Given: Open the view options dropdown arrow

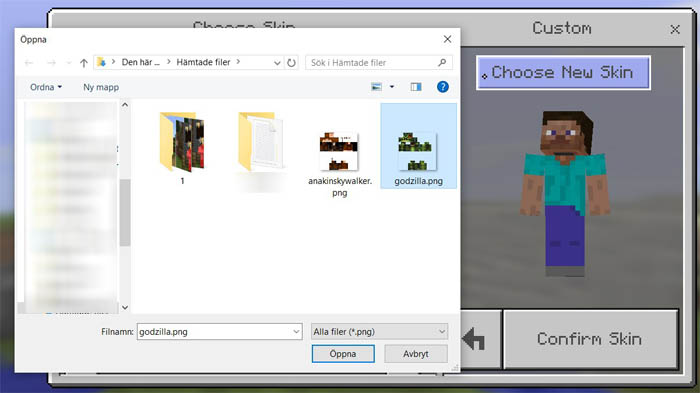Looking at the screenshot, I should pyautogui.click(x=392, y=87).
